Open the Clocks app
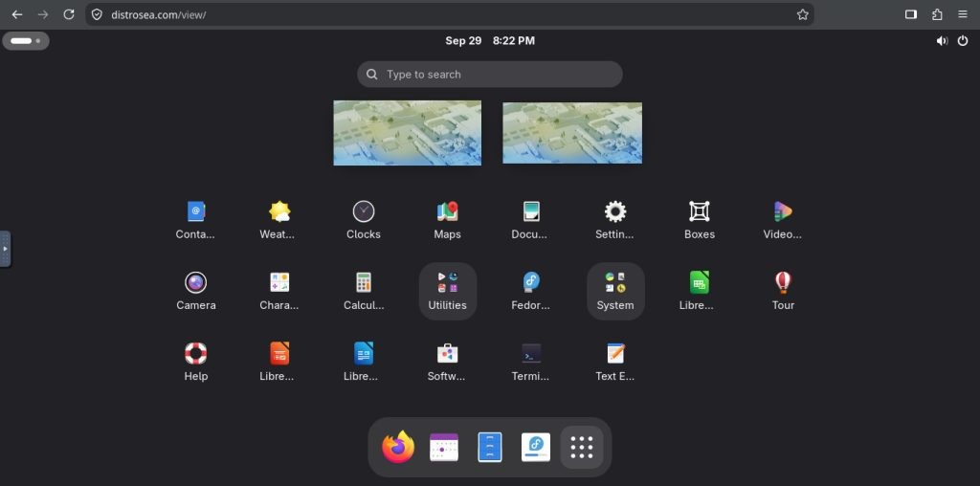 [x=363, y=220]
